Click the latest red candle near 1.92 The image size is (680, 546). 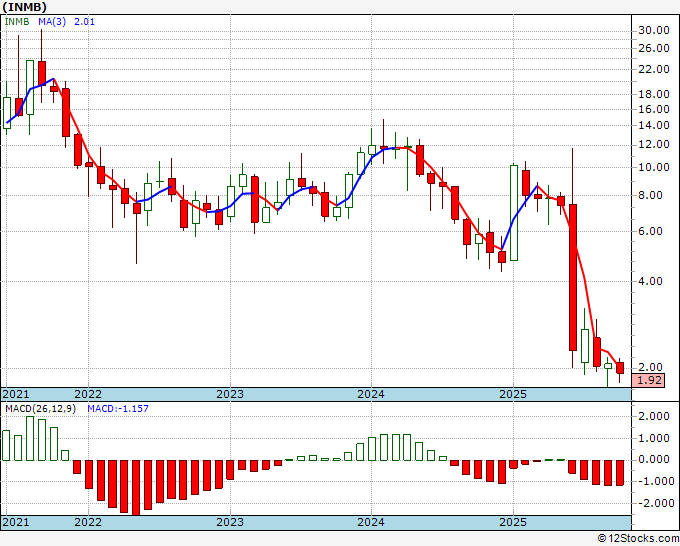(x=620, y=368)
